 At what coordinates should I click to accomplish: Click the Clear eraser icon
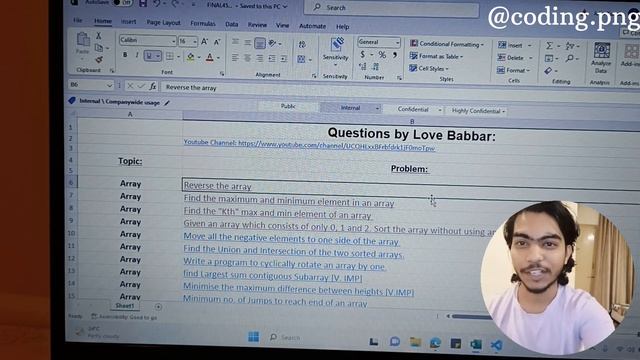click(x=549, y=71)
